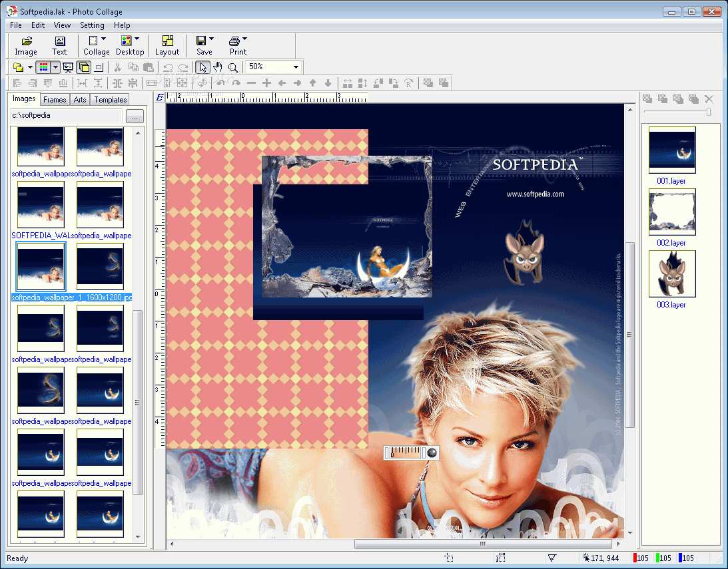Add text with the Text tool
Image resolution: width=728 pixels, height=569 pixels.
coord(59,46)
